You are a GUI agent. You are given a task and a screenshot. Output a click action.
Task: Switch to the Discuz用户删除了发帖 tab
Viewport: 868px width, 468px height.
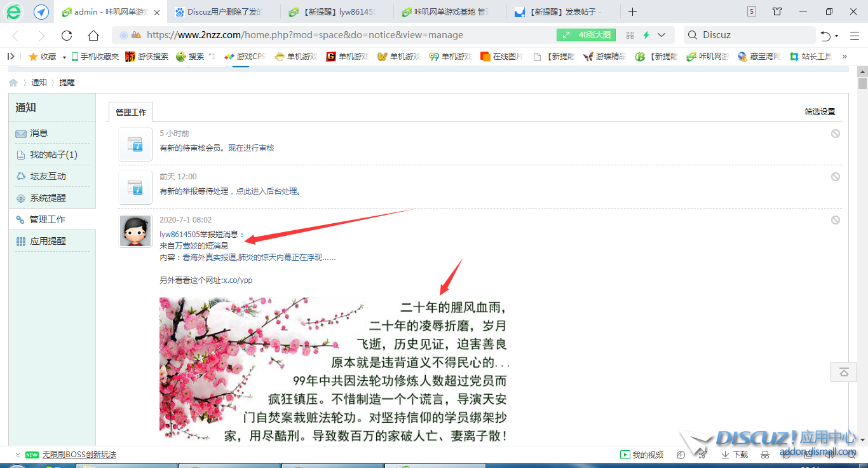pos(225,12)
